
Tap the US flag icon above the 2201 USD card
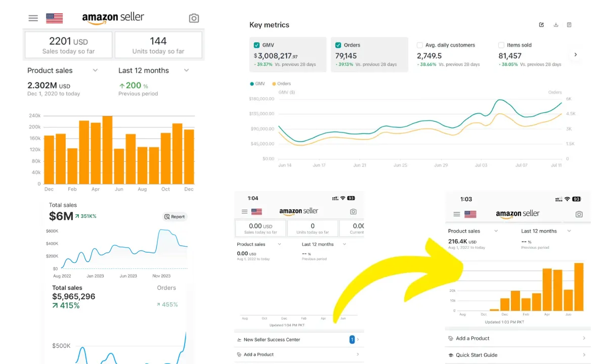54,18
